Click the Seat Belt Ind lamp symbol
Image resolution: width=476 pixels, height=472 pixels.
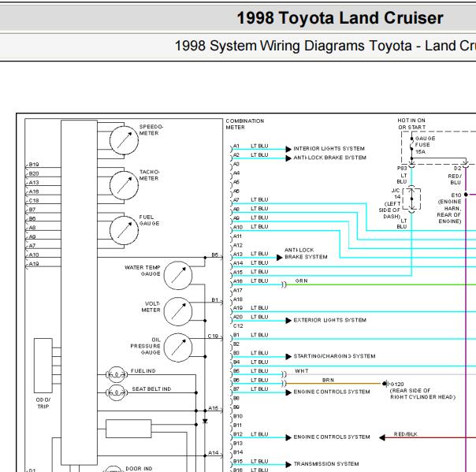pos(117,392)
